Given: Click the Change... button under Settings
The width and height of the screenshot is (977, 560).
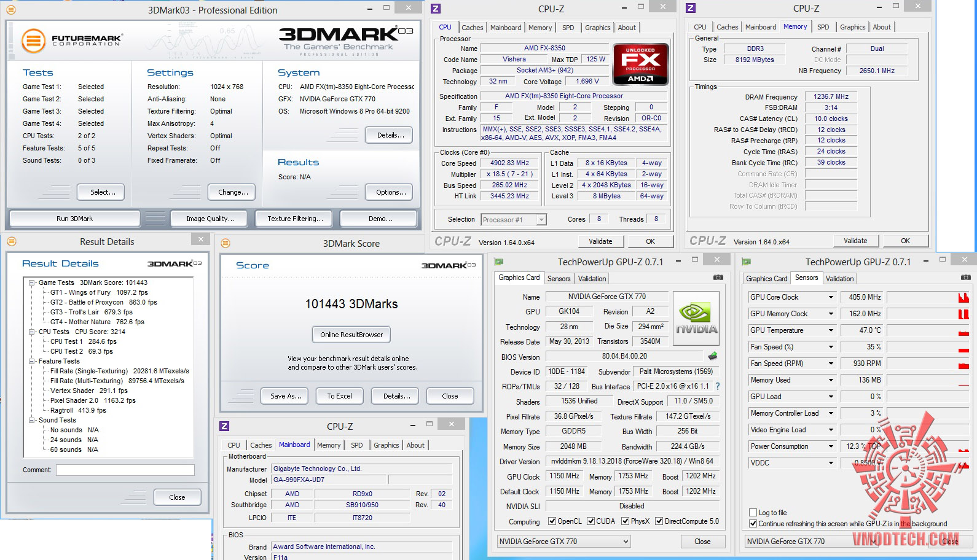Looking at the screenshot, I should (x=233, y=192).
